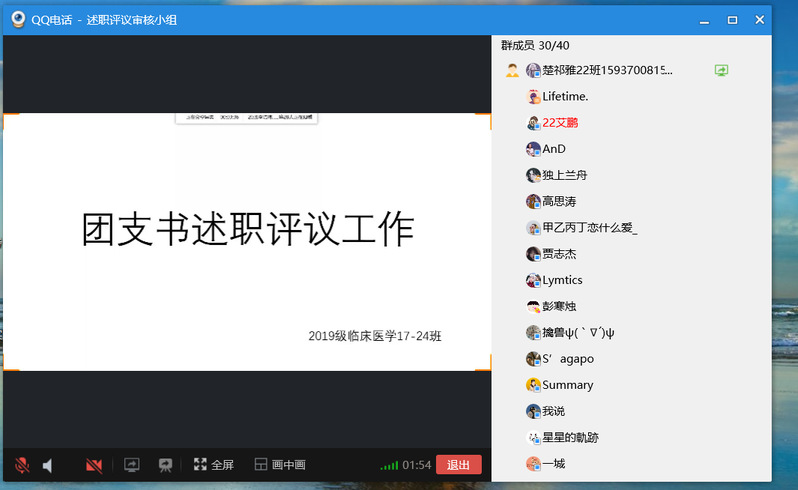Select member Summary in list
The height and width of the screenshot is (490, 798).
[567, 385]
